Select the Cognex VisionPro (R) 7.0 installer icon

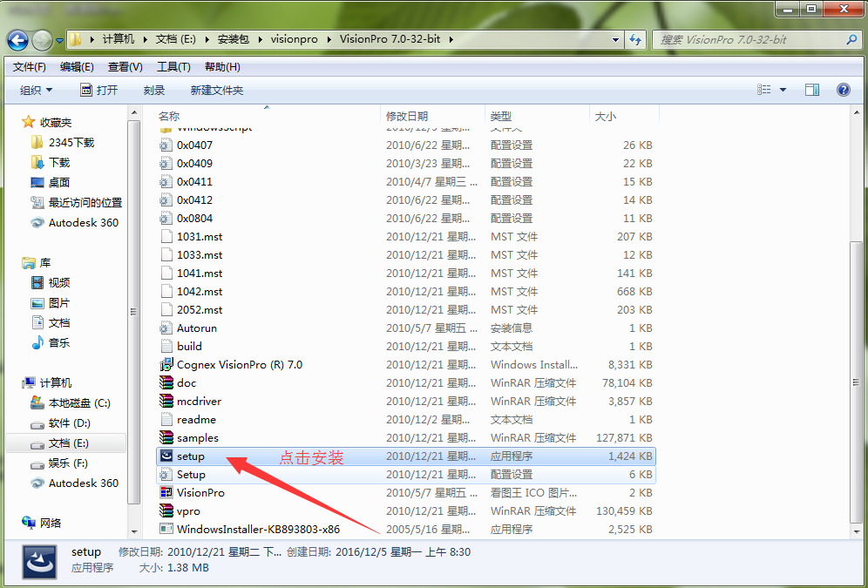pos(166,364)
